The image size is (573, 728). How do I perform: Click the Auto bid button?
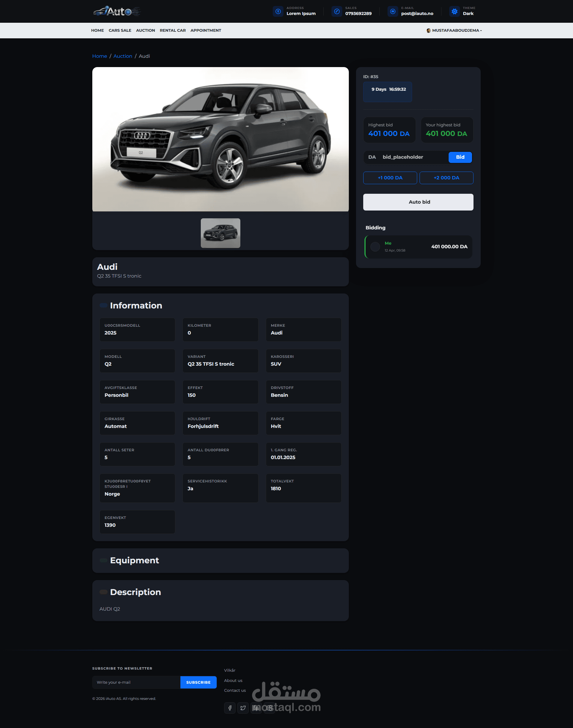pos(418,202)
